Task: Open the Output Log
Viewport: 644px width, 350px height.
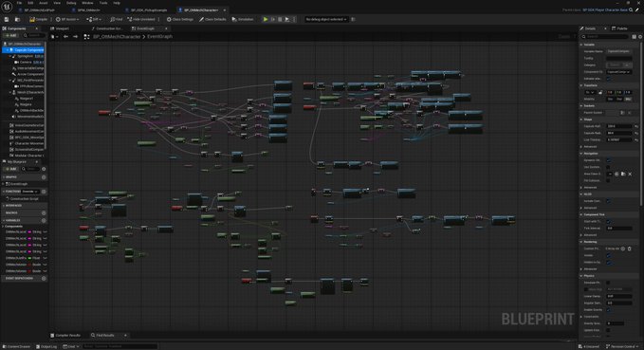Action: pos(46,346)
